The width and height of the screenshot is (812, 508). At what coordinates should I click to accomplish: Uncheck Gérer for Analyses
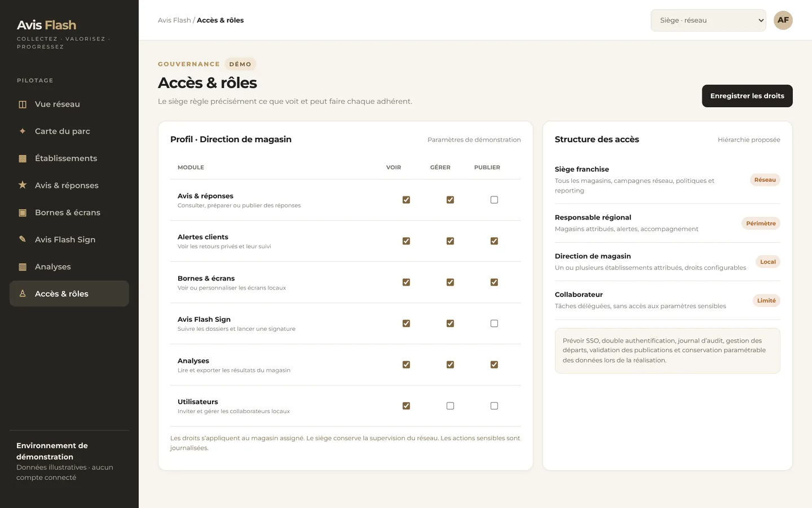click(450, 365)
